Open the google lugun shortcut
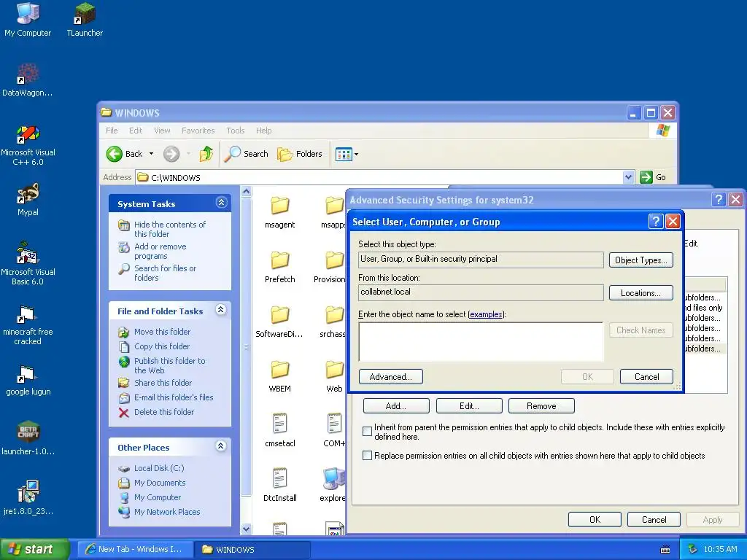This screenshot has height=560, width=747. (x=28, y=381)
